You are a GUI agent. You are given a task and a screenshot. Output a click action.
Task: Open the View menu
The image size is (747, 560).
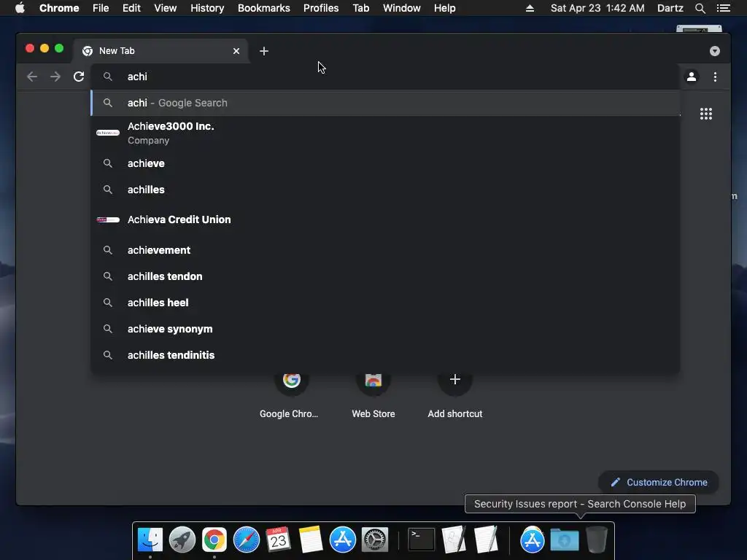tap(166, 8)
